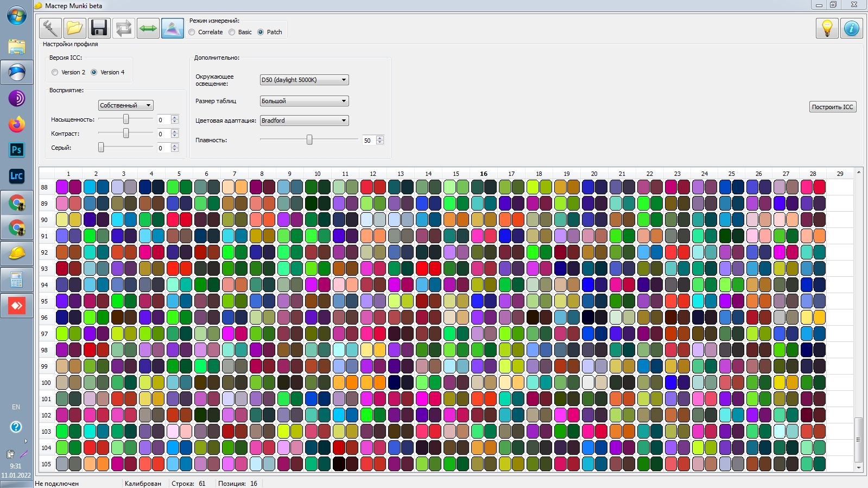Click the light bulb tips icon
The width and height of the screenshot is (868, 488).
tap(827, 28)
